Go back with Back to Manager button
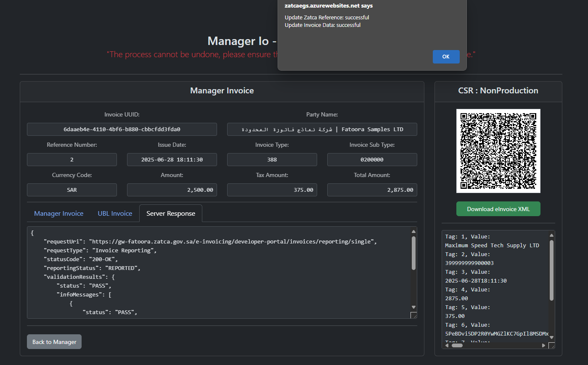 (54, 342)
